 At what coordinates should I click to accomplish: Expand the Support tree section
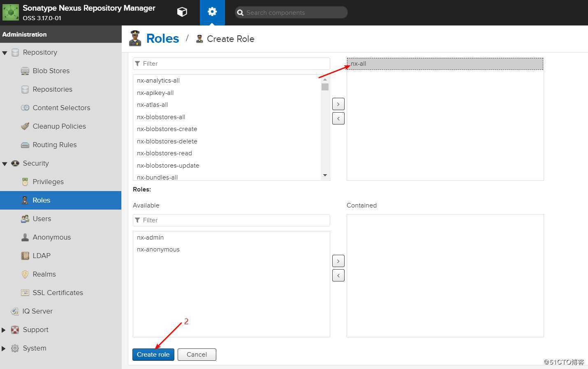point(4,330)
